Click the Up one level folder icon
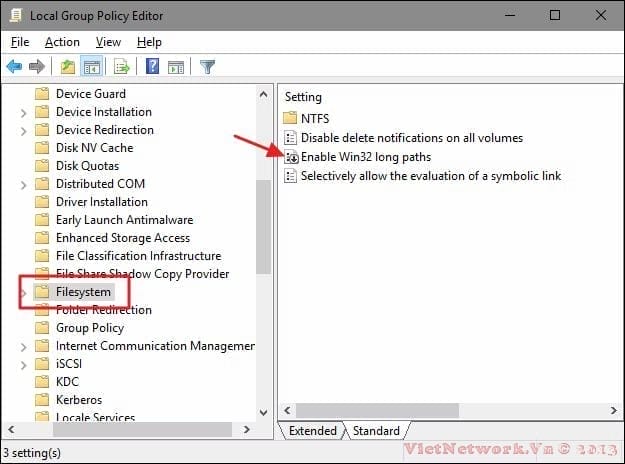 click(68, 67)
